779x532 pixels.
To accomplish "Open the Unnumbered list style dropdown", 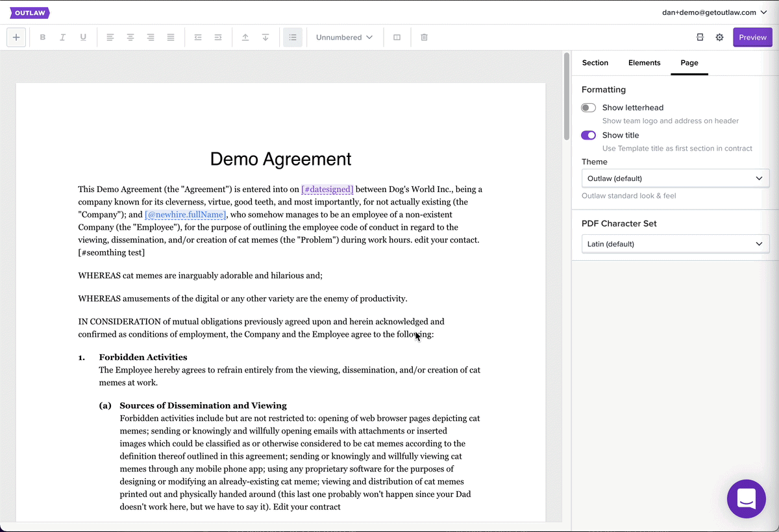I will click(345, 38).
